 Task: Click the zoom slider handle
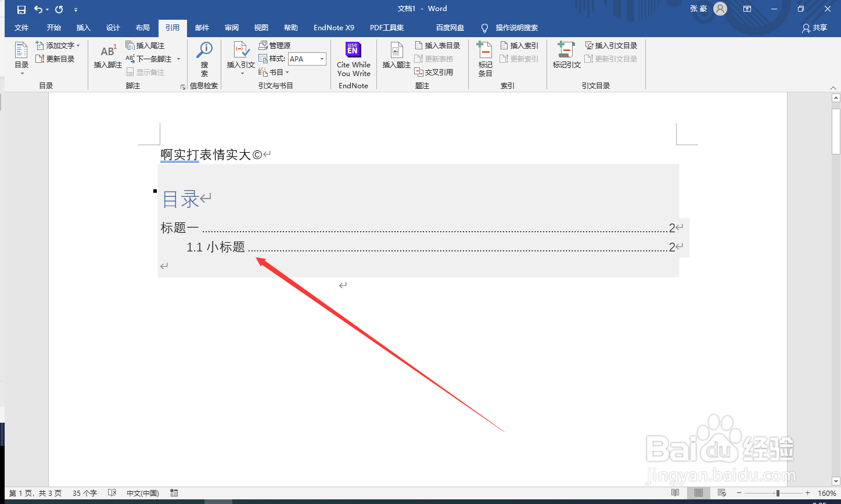pos(778,493)
